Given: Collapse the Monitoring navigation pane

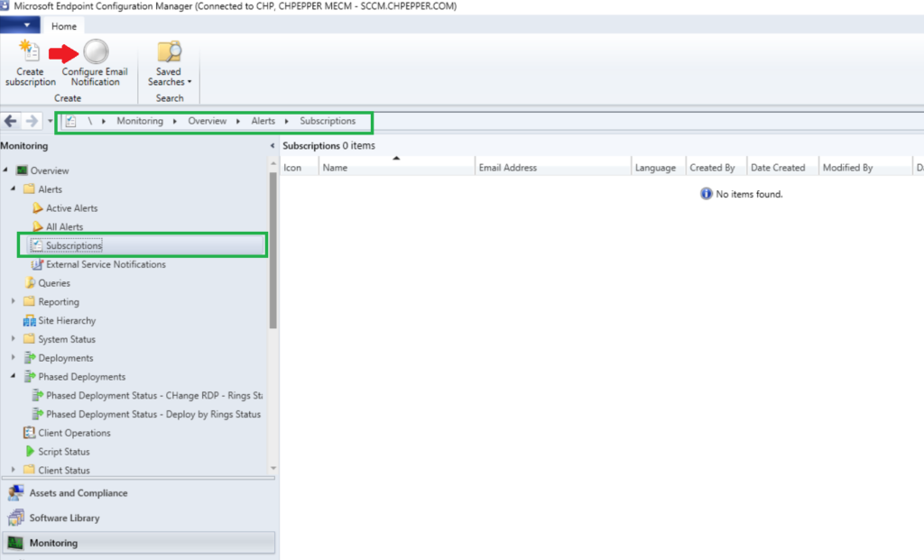Looking at the screenshot, I should coord(273,145).
